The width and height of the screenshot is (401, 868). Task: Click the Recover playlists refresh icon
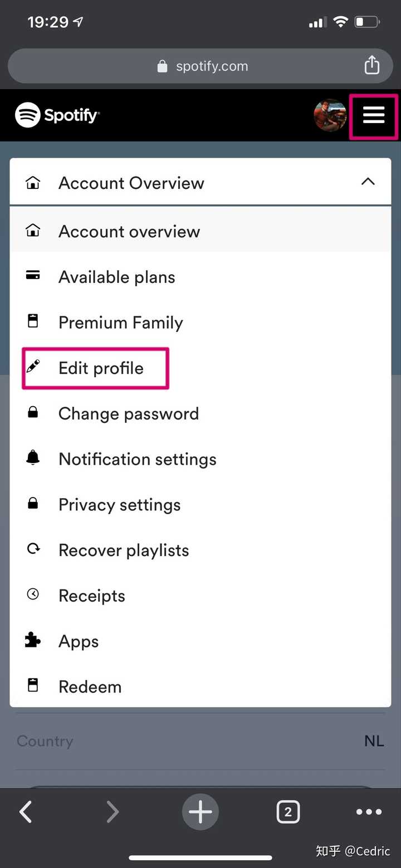click(33, 549)
